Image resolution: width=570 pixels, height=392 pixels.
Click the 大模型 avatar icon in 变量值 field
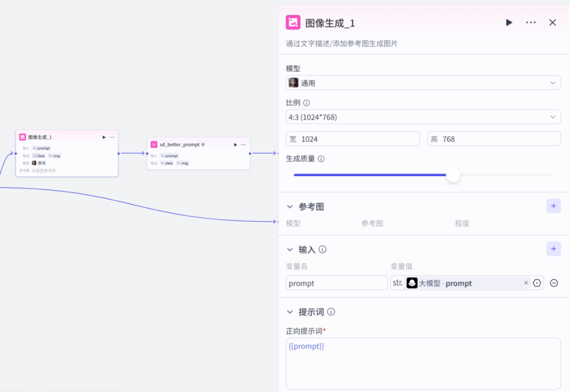[x=412, y=283]
